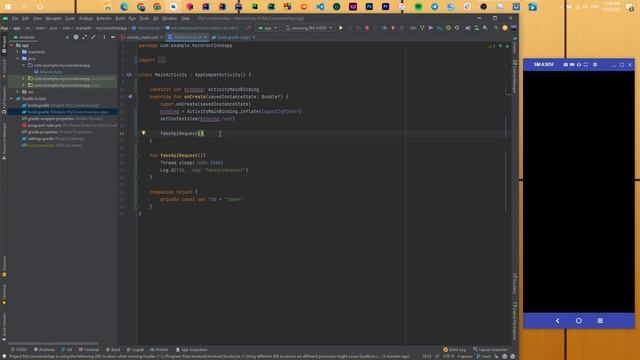Open the App Inspection tool
This screenshot has width=640, height=360.
click(192, 350)
